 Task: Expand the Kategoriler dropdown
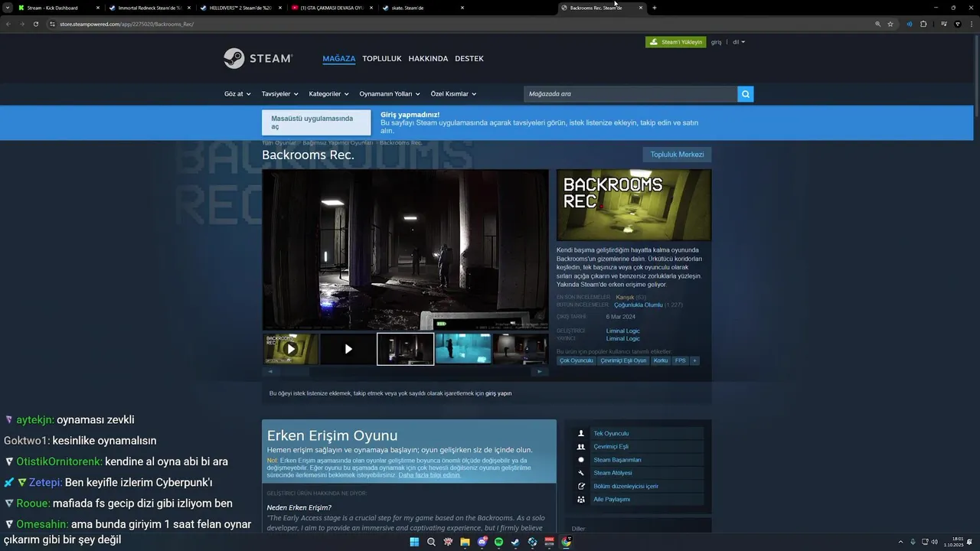(x=328, y=94)
